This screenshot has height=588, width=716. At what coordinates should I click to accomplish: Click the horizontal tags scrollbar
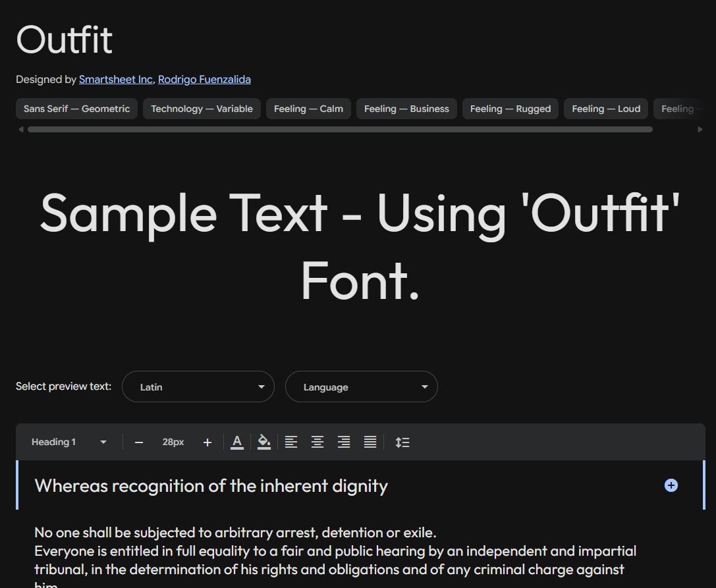click(x=340, y=130)
